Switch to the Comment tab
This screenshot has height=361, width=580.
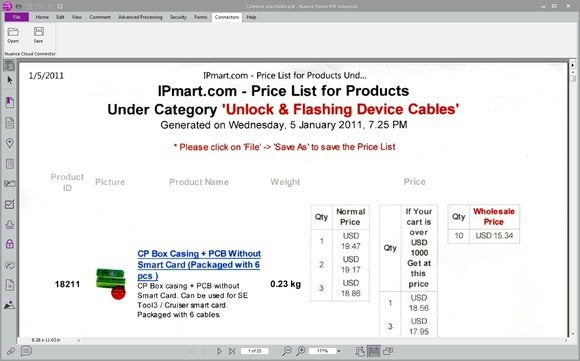coord(100,17)
